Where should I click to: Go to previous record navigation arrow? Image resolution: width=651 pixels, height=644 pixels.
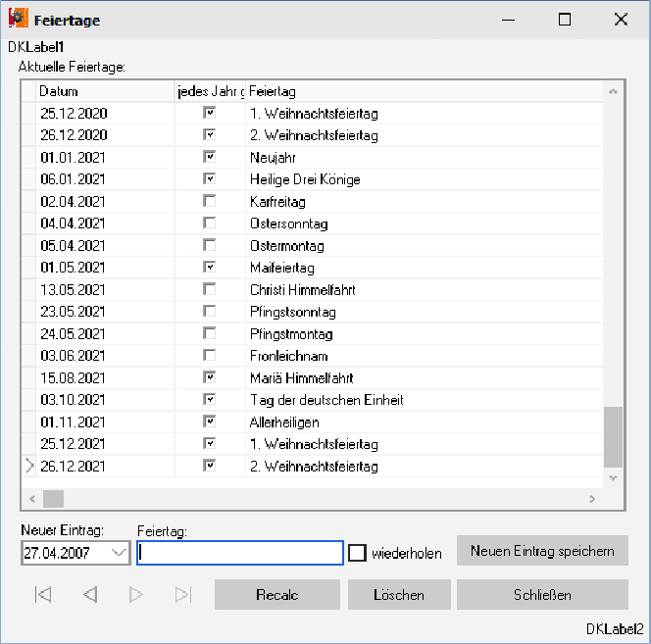[90, 594]
